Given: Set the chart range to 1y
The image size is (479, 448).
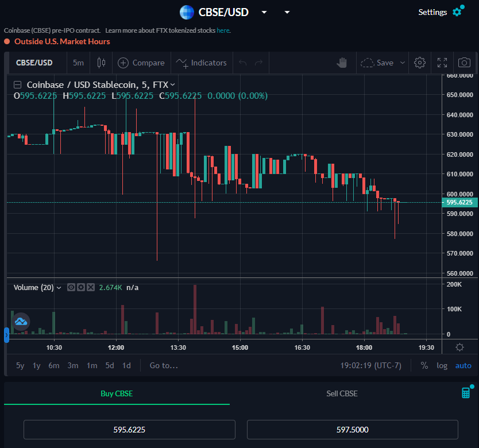Looking at the screenshot, I should (36, 365).
